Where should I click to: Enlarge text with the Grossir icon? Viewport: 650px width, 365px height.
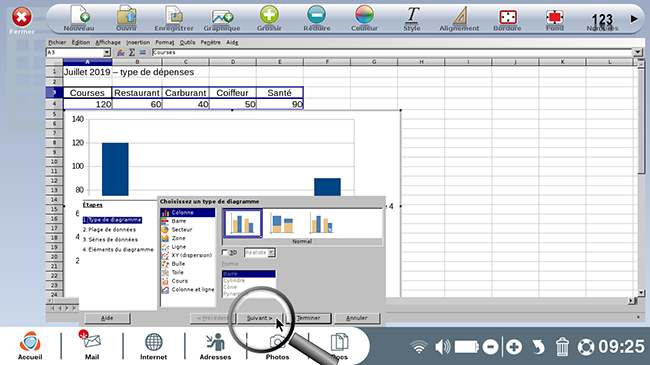(269, 15)
